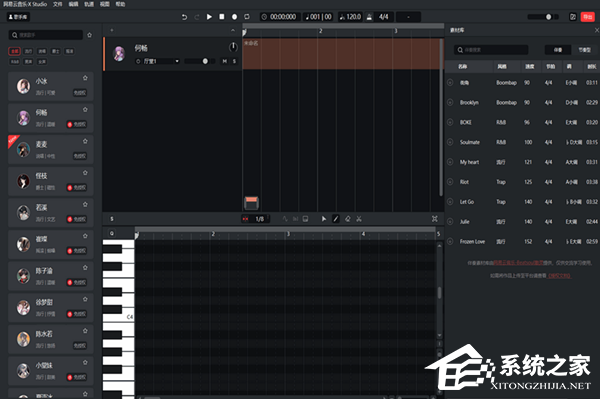Toggle loop playback icon
Image resolution: width=600 pixels, height=399 pixels.
(x=247, y=17)
